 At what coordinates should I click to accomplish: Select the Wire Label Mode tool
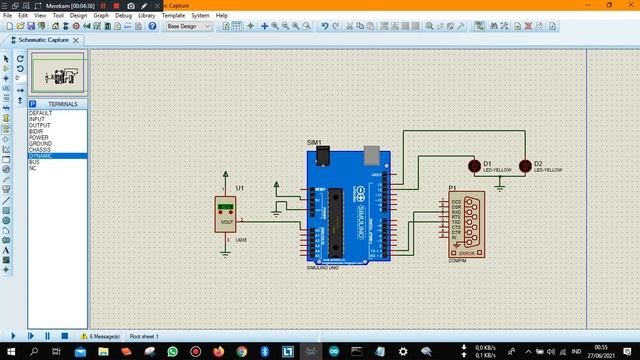pos(6,88)
